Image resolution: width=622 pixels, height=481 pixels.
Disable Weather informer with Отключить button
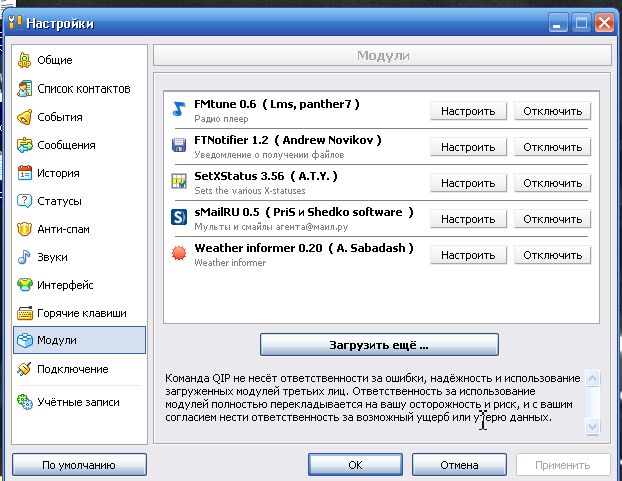point(552,255)
